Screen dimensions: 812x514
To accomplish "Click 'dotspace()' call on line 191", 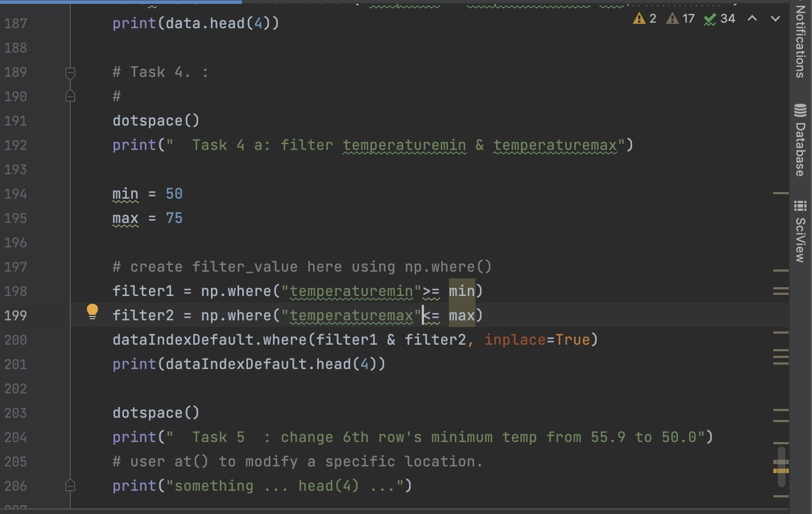I will pos(156,121).
